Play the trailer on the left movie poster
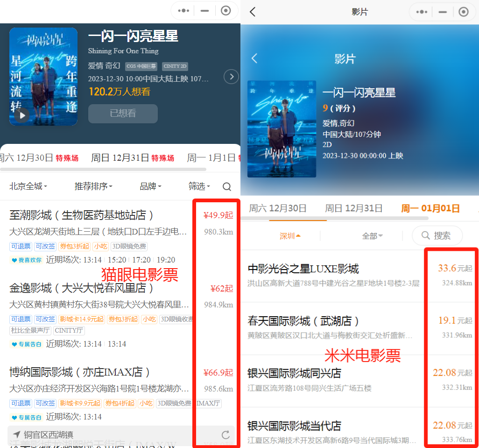The image size is (479, 448). pos(22,115)
